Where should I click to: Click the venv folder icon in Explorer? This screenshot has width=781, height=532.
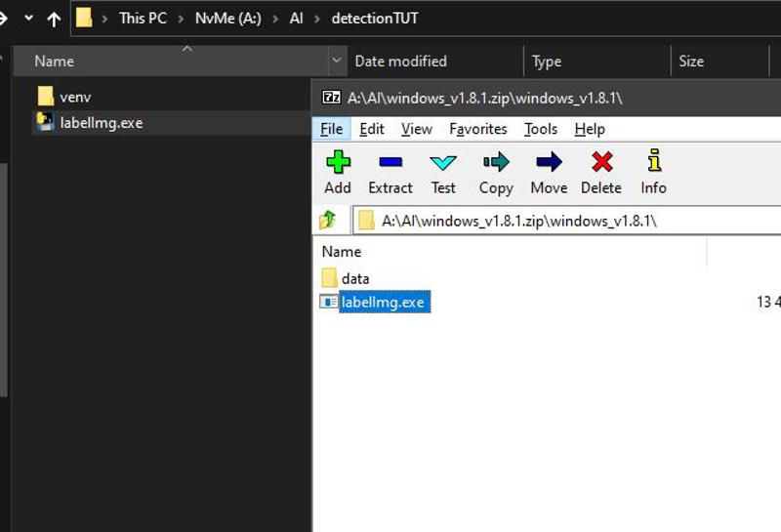pyautogui.click(x=45, y=96)
